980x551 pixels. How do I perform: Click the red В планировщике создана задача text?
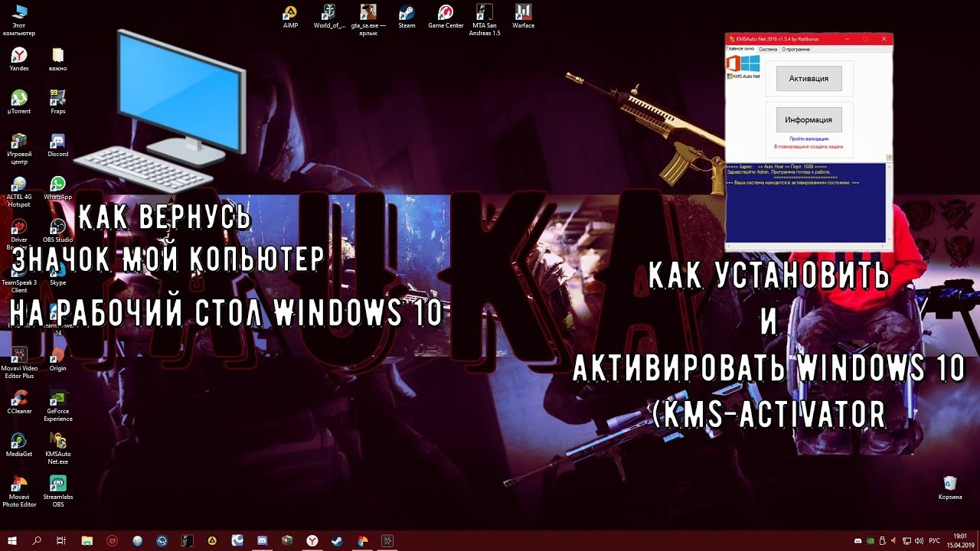[808, 145]
